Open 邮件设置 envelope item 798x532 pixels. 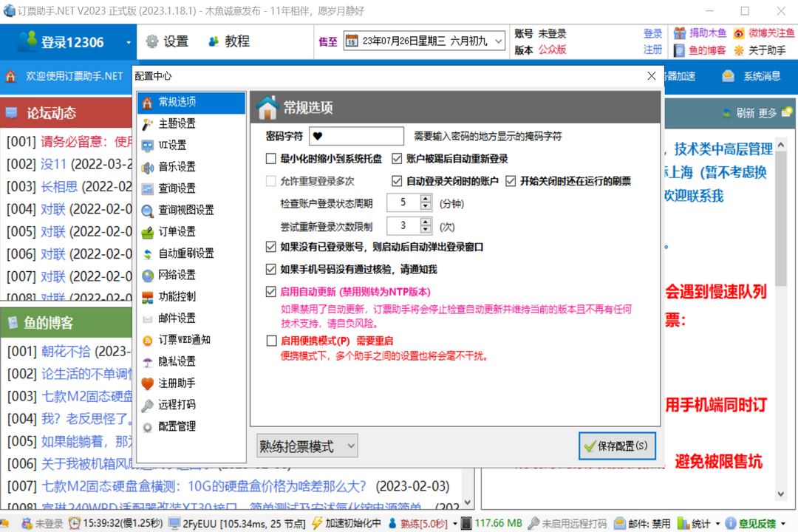pos(177,318)
